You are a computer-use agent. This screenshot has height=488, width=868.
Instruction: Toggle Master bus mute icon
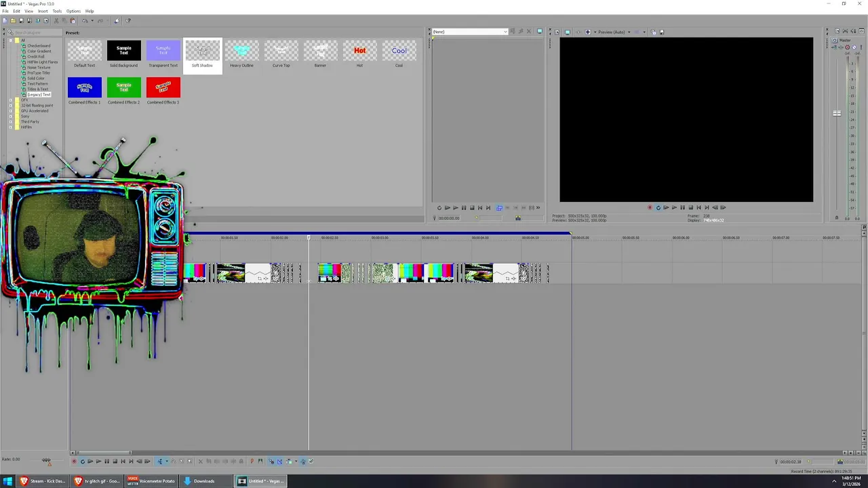(x=854, y=47)
